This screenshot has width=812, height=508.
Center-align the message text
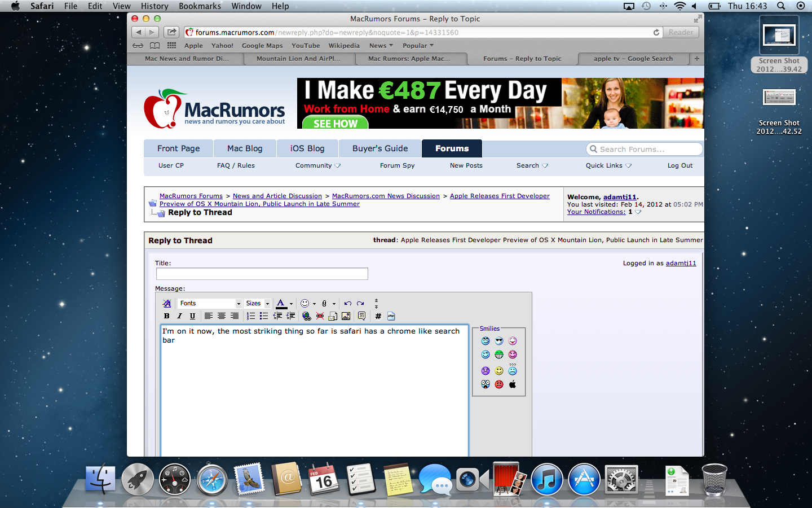click(222, 316)
